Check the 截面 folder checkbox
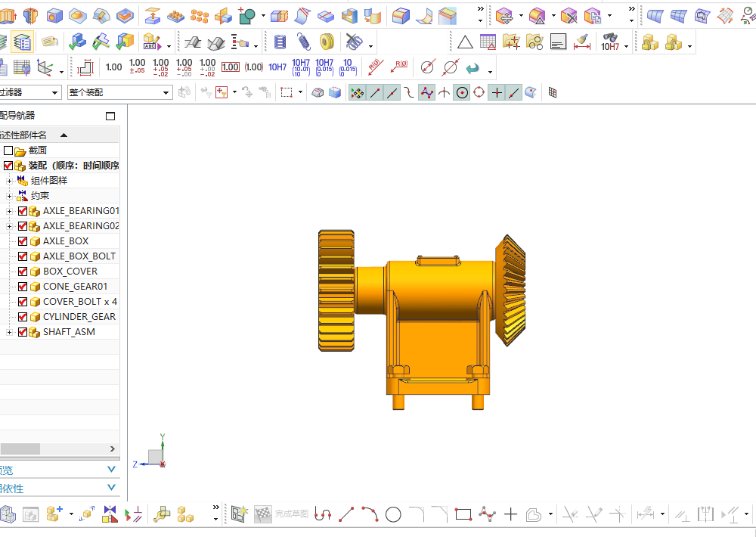This screenshot has height=537, width=756. pos(8,151)
